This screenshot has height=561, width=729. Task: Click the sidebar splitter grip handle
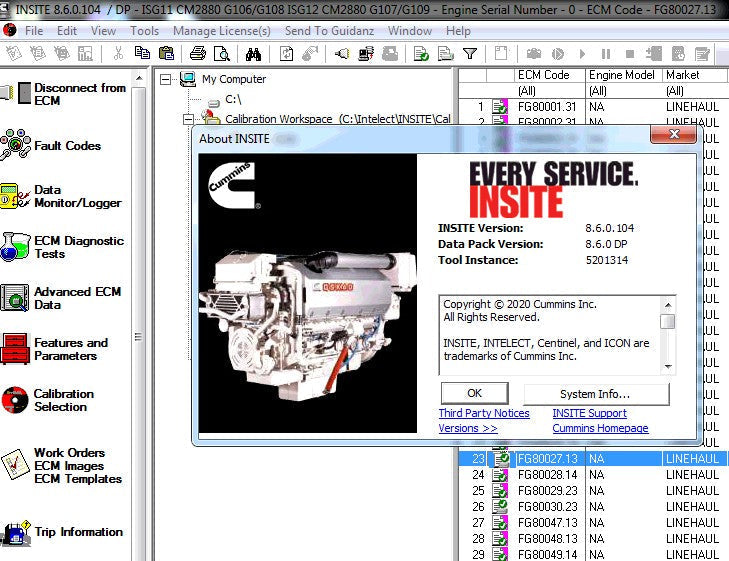pos(138,337)
